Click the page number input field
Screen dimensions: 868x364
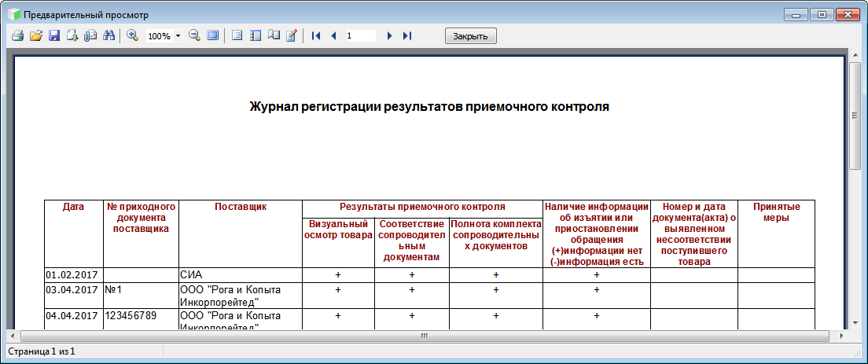pyautogui.click(x=360, y=36)
